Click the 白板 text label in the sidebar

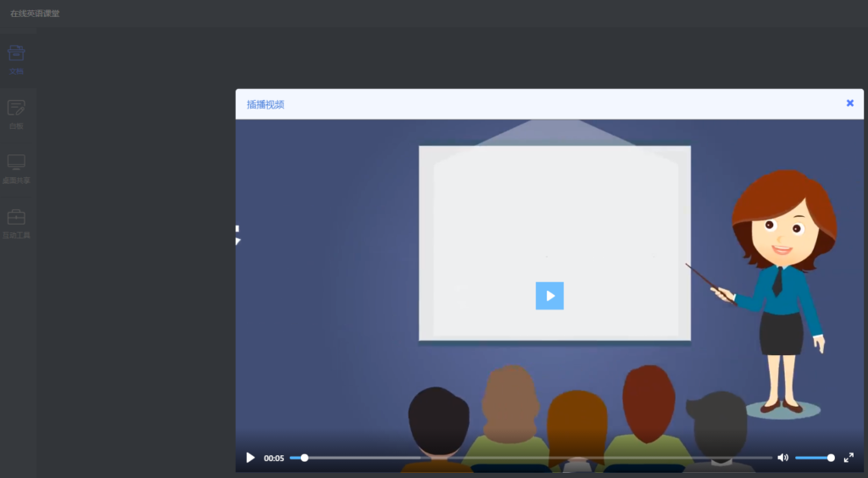16,126
